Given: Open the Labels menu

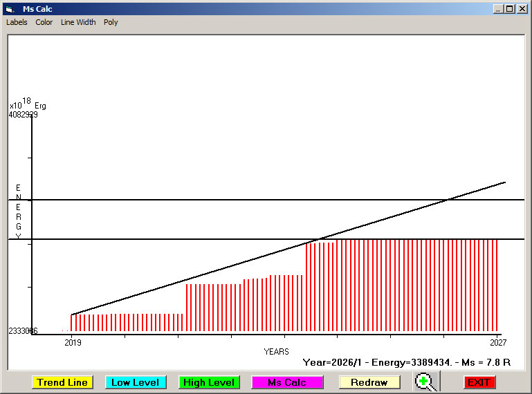Looking at the screenshot, I should click(x=17, y=22).
